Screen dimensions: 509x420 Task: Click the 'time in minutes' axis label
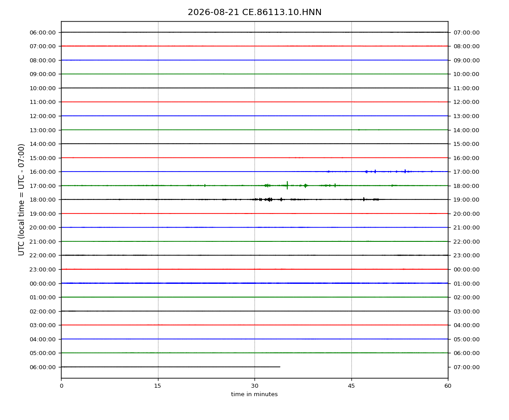[254, 394]
